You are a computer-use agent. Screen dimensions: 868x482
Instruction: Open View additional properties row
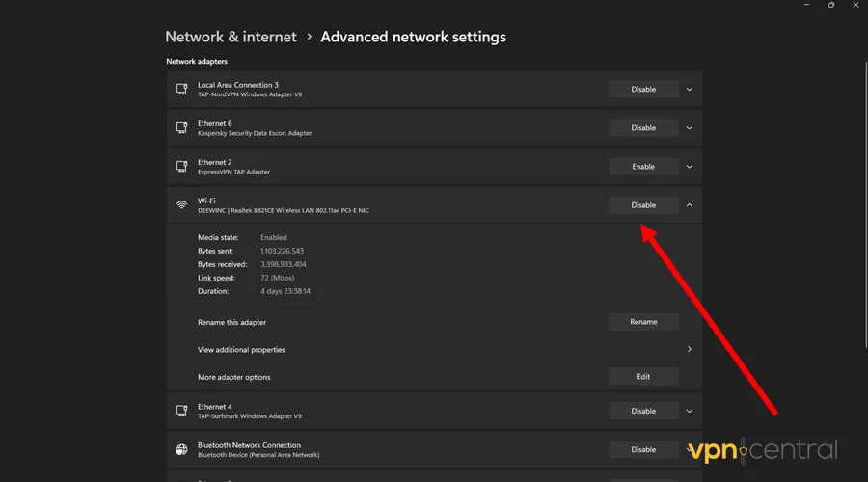click(x=434, y=350)
